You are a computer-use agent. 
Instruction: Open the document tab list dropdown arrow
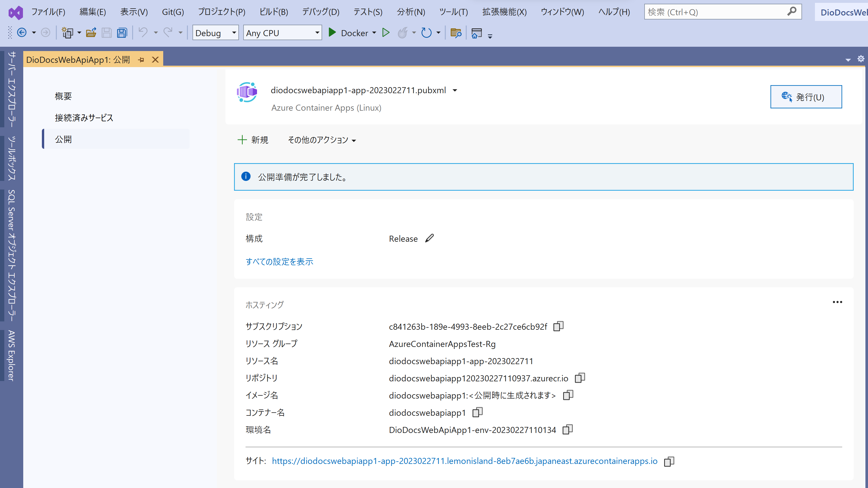(x=848, y=60)
